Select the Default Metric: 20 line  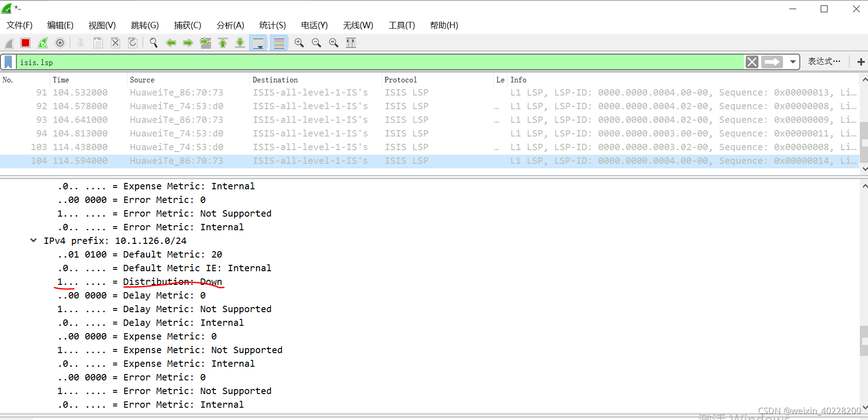coord(140,255)
